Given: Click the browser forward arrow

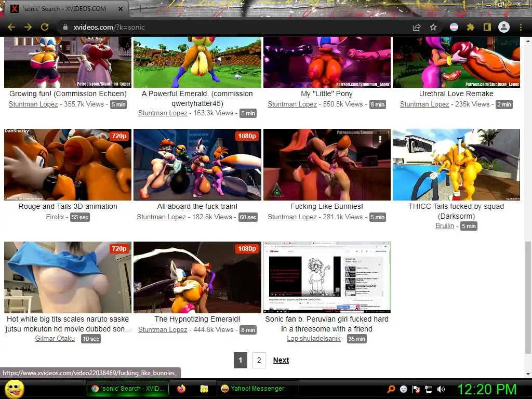Looking at the screenshot, I should (x=28, y=27).
